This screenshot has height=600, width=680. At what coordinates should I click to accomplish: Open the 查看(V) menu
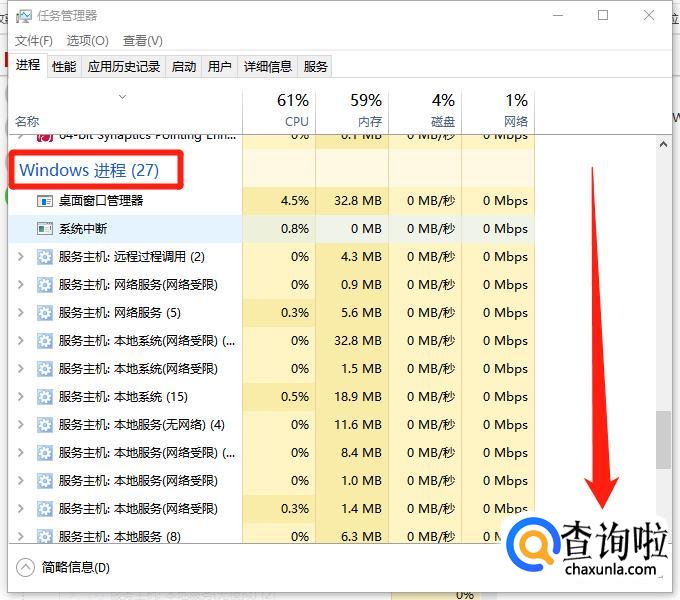[x=143, y=41]
